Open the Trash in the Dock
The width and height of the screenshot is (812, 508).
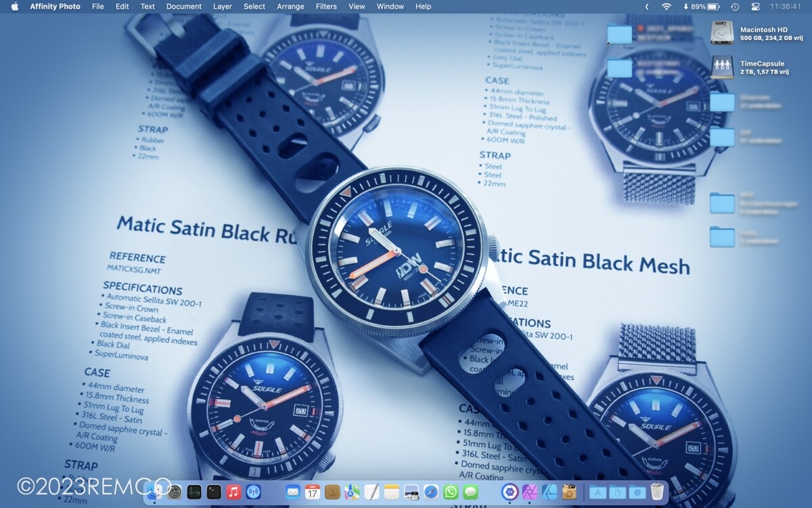(656, 492)
